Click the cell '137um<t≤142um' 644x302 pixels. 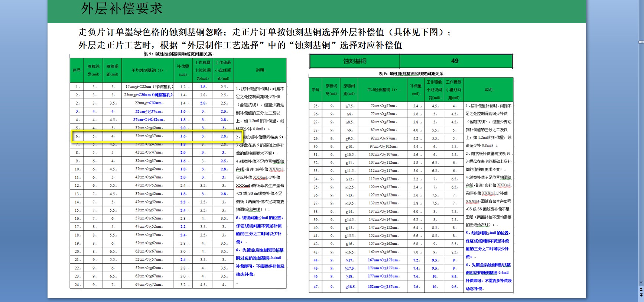point(383,211)
